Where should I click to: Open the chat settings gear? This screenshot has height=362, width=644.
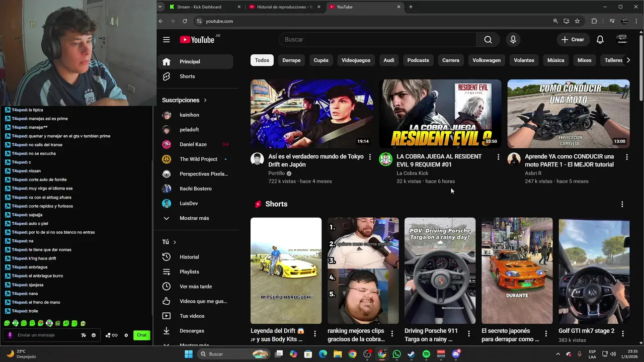[x=126, y=335]
